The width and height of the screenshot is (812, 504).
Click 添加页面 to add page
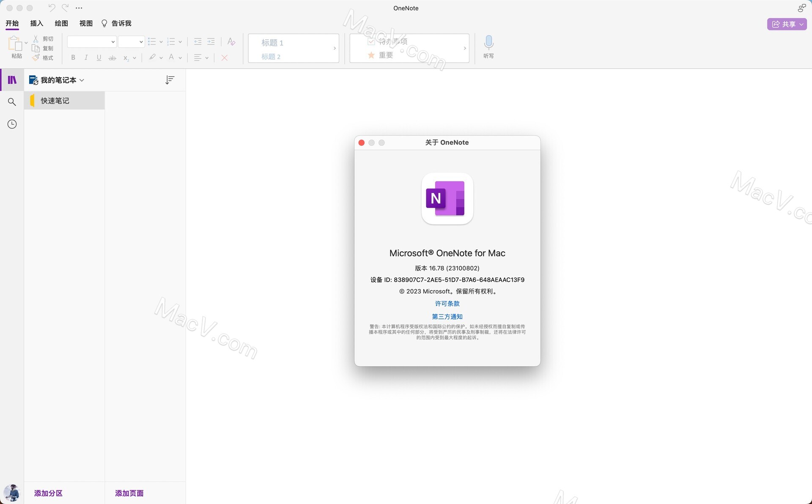tap(129, 493)
